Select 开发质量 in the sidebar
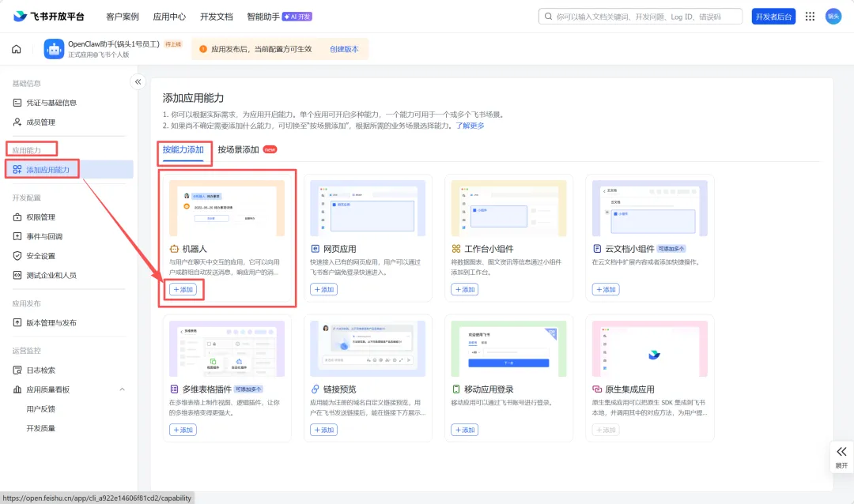The height and width of the screenshot is (504, 854). (x=41, y=428)
